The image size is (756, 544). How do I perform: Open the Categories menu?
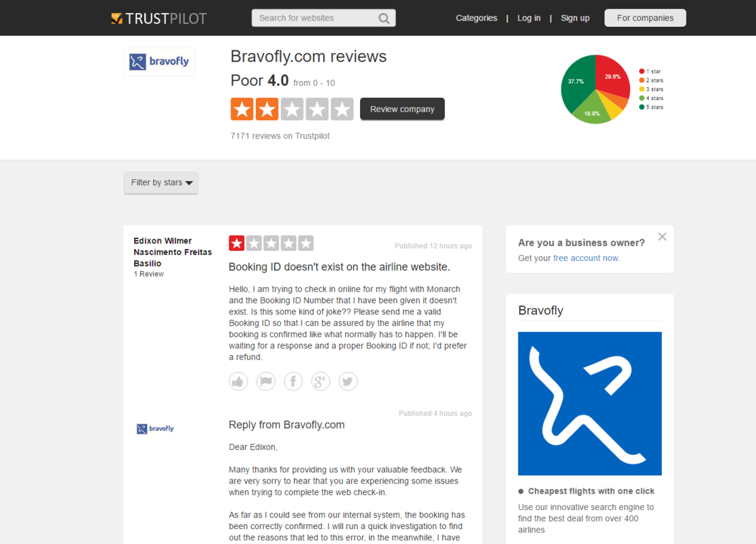tap(476, 18)
